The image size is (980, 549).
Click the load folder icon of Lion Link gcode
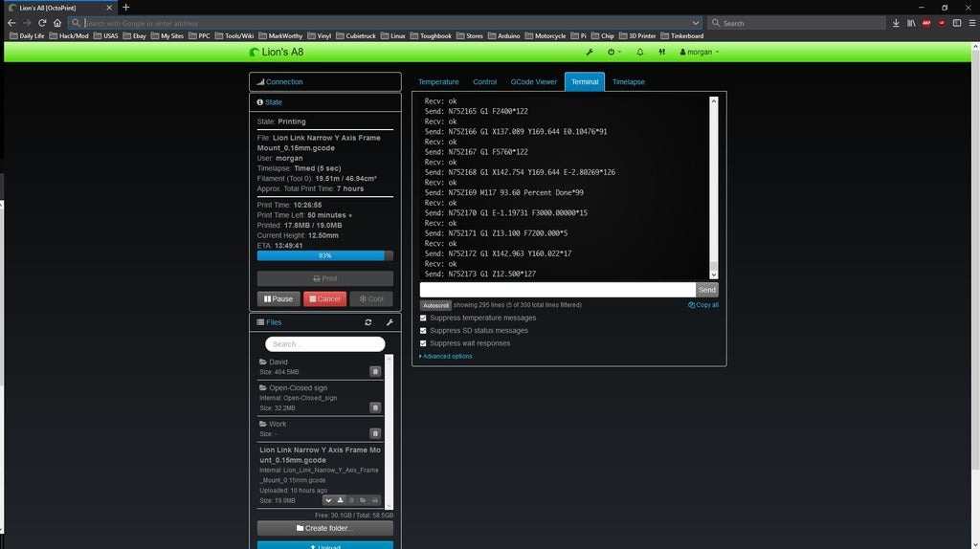point(363,500)
